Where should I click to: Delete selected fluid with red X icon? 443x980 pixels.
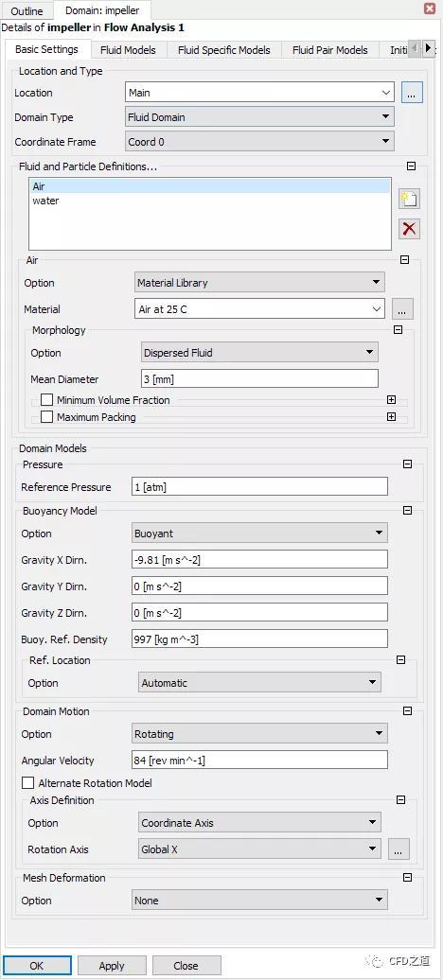point(409,228)
